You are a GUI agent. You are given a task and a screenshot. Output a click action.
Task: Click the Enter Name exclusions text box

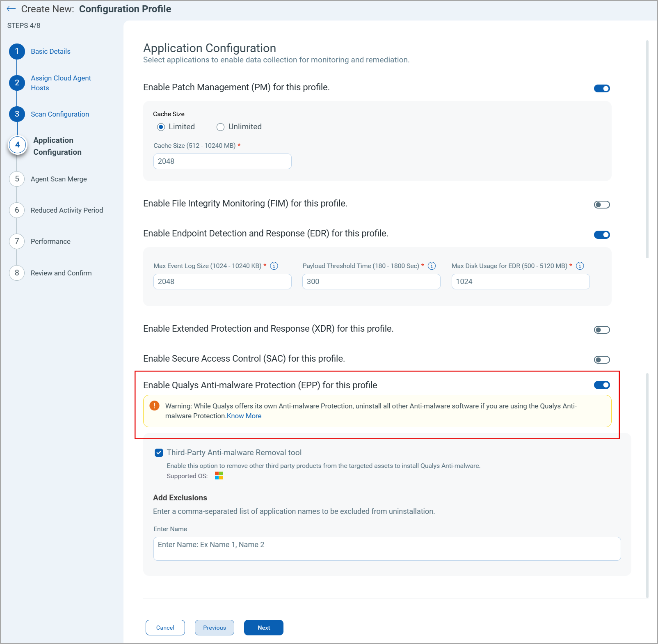(387, 549)
